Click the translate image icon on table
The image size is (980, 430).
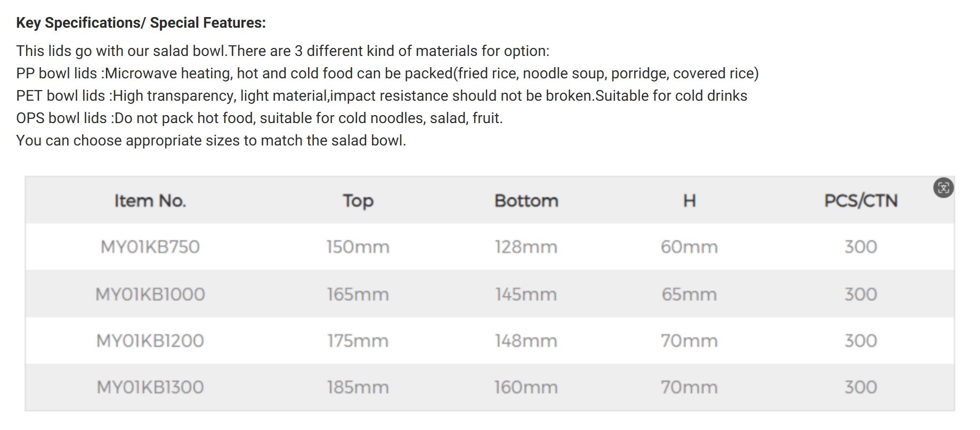943,188
